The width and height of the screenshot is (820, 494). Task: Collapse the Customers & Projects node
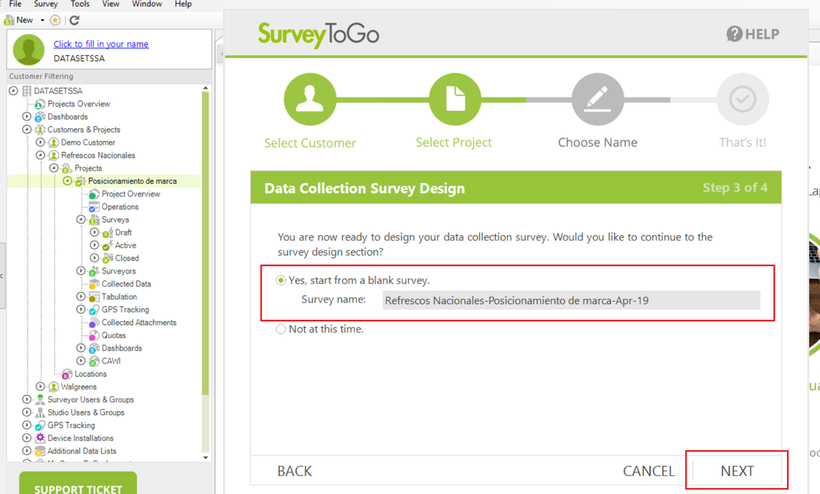pos(27,129)
